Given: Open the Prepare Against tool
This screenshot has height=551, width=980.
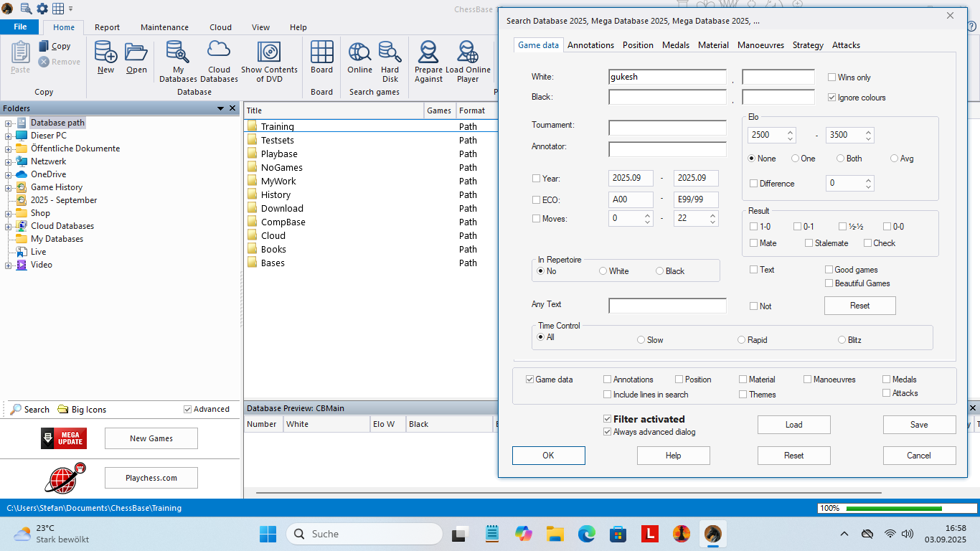Looking at the screenshot, I should [428, 61].
